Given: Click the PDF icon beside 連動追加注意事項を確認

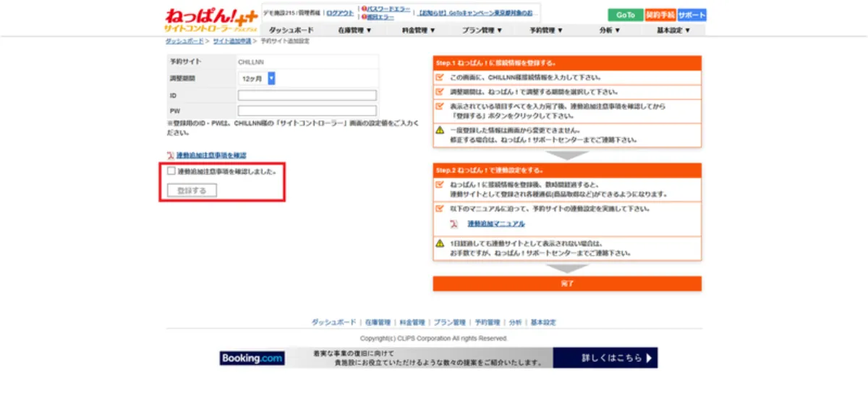Looking at the screenshot, I should pyautogui.click(x=171, y=156).
